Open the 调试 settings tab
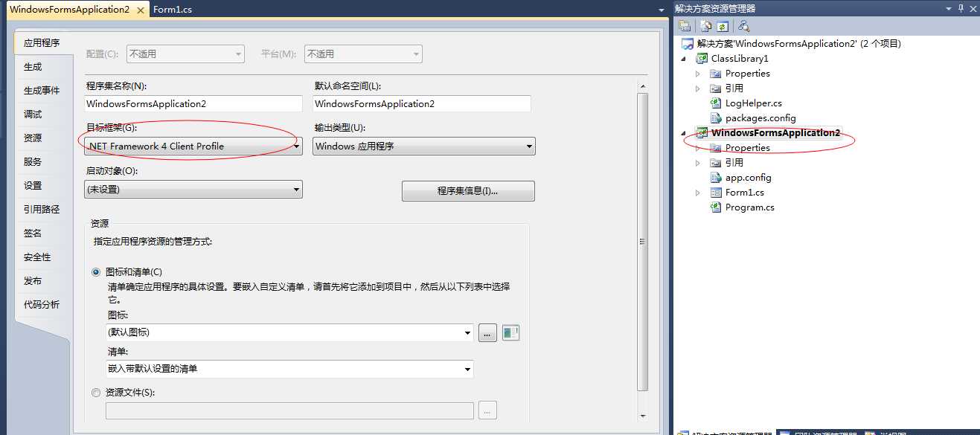Screen dimensions: 980x435 [43, 115]
